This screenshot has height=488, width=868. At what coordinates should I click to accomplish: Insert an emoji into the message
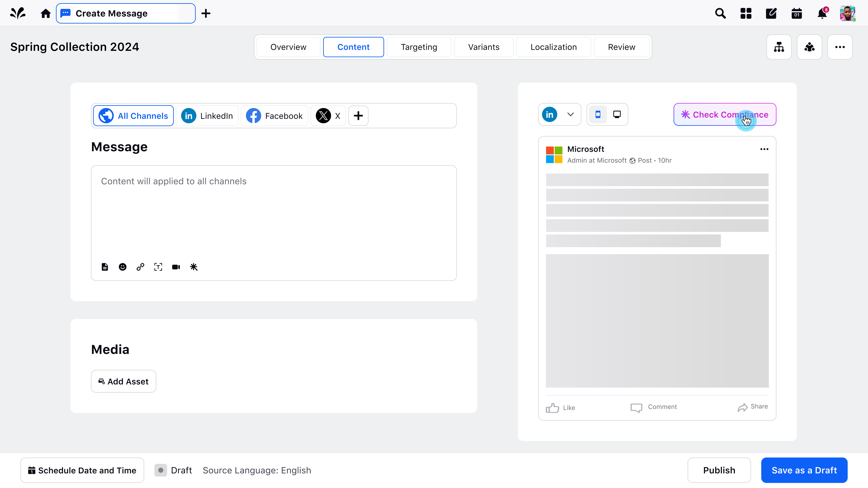(122, 267)
